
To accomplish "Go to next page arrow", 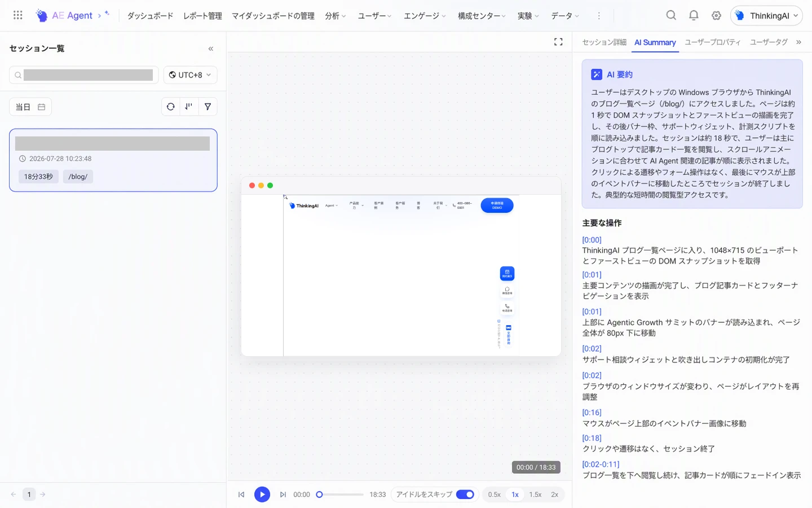I will 43,494.
